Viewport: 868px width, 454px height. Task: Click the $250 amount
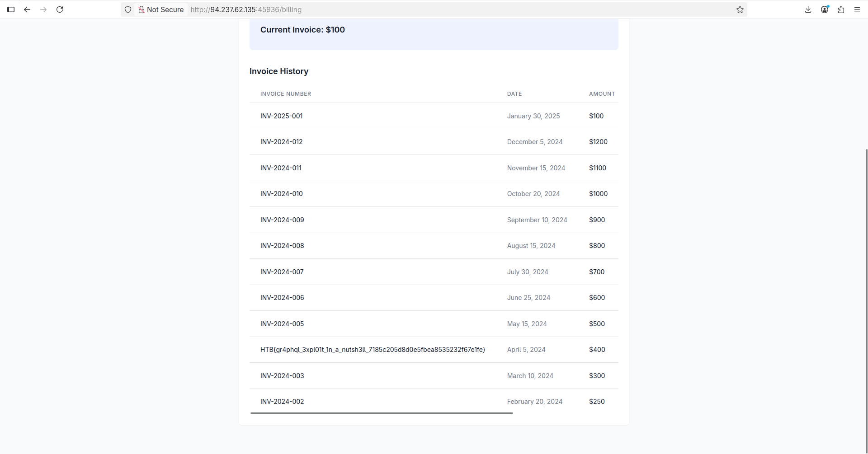pos(597,402)
